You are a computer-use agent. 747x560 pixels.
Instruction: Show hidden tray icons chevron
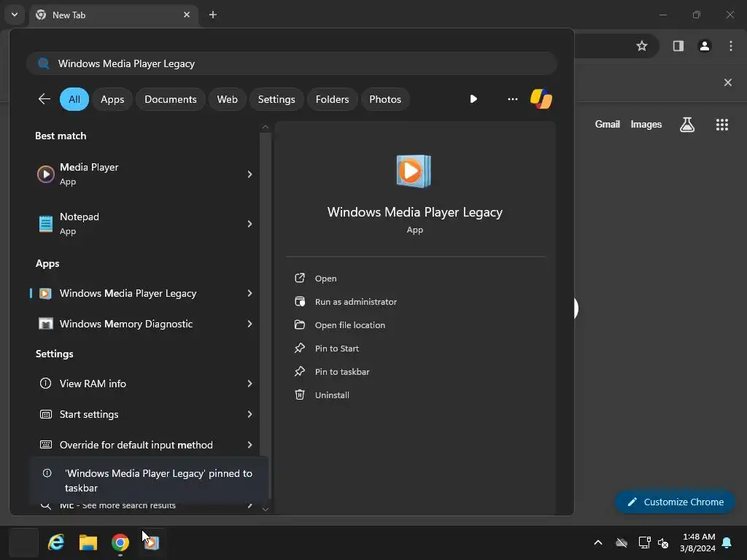pos(598,542)
